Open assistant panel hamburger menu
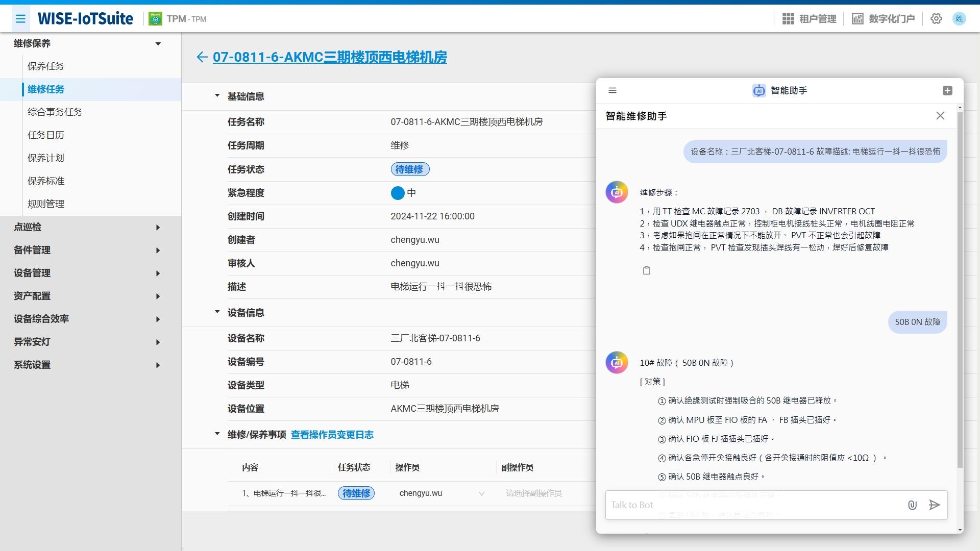This screenshot has height=551, width=980. [x=612, y=90]
